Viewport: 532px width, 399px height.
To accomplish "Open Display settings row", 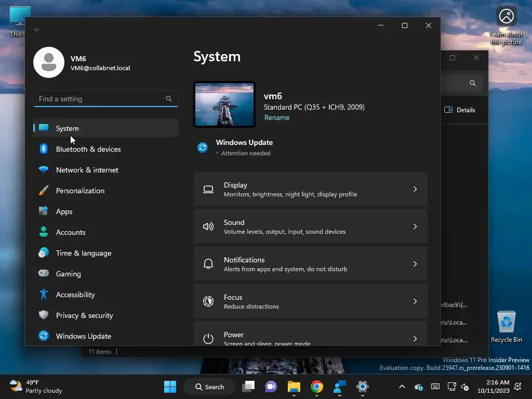I will pos(311,189).
